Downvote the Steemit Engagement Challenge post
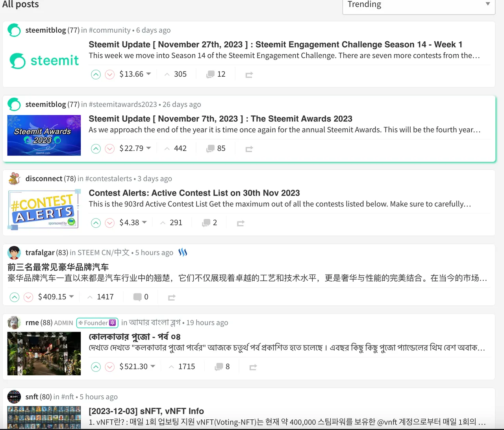 [x=110, y=74]
